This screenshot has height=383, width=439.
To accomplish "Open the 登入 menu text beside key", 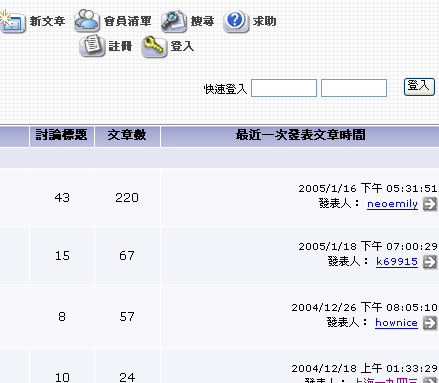I will [182, 46].
